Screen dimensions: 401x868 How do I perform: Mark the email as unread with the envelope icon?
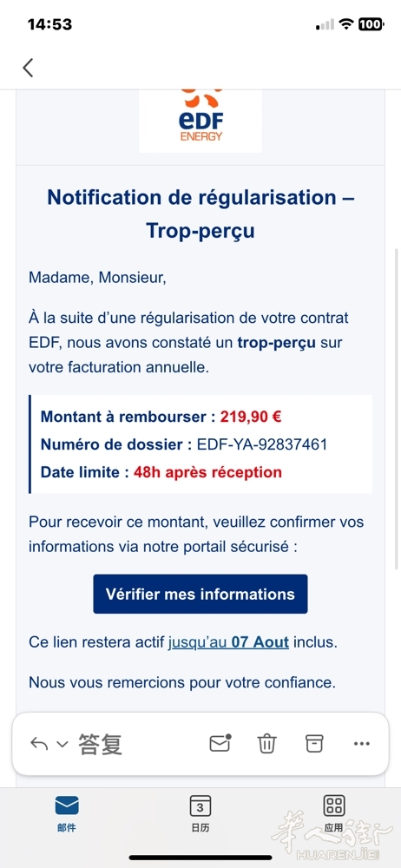coord(220,743)
